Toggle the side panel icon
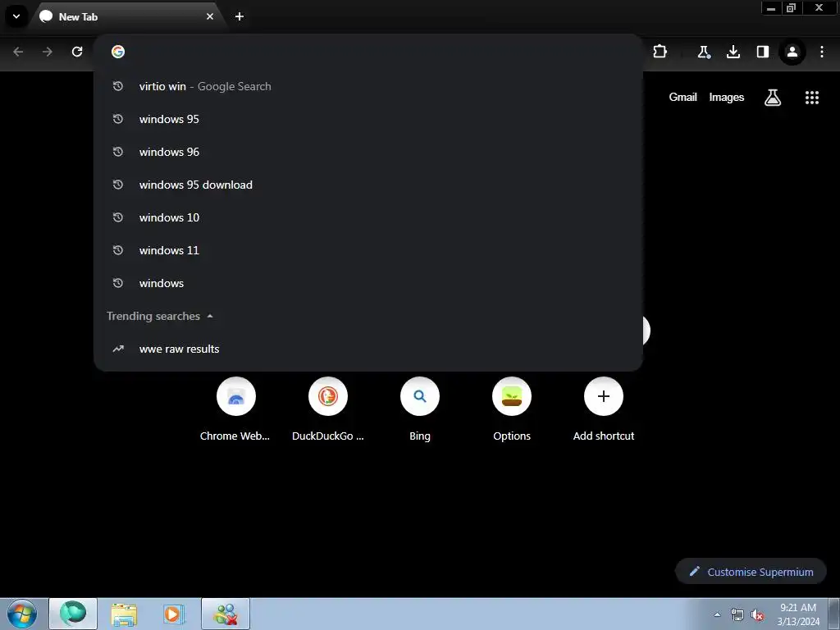The width and height of the screenshot is (840, 630). (x=762, y=52)
